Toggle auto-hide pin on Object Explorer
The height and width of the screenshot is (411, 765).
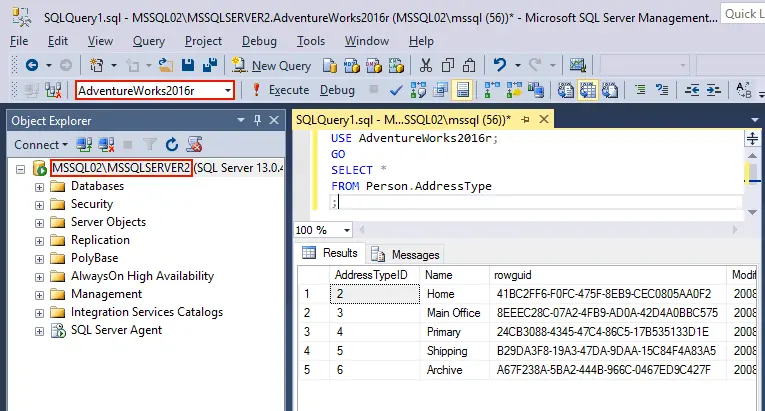coord(257,120)
